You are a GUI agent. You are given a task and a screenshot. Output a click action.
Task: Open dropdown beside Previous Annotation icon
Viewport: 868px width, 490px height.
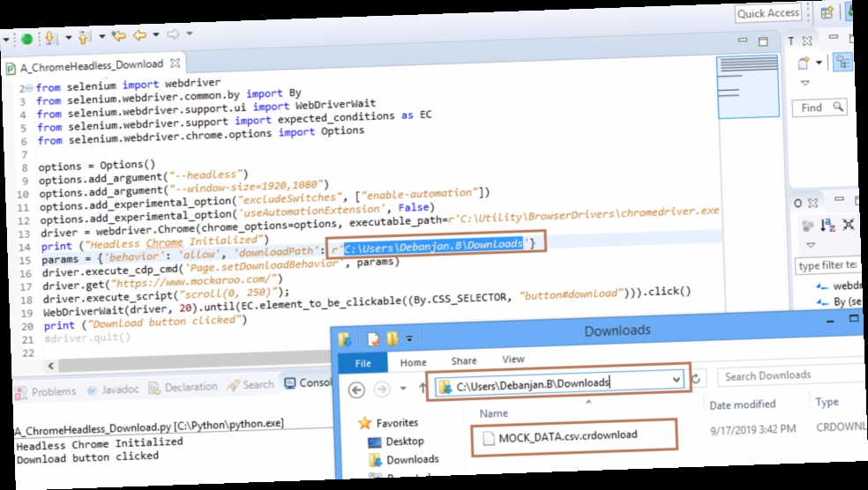coord(101,36)
